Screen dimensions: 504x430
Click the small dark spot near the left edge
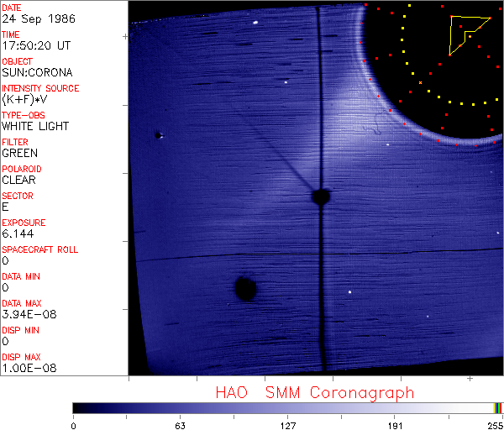157,134
